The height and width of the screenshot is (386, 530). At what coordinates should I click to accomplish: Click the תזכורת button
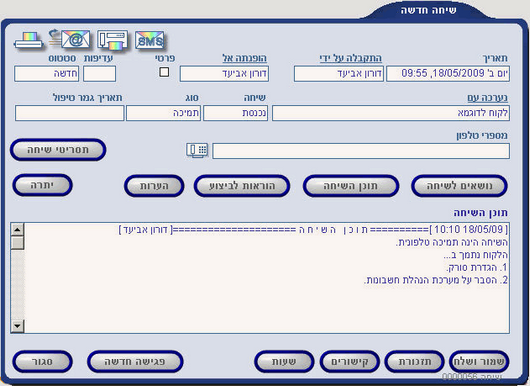(x=415, y=362)
